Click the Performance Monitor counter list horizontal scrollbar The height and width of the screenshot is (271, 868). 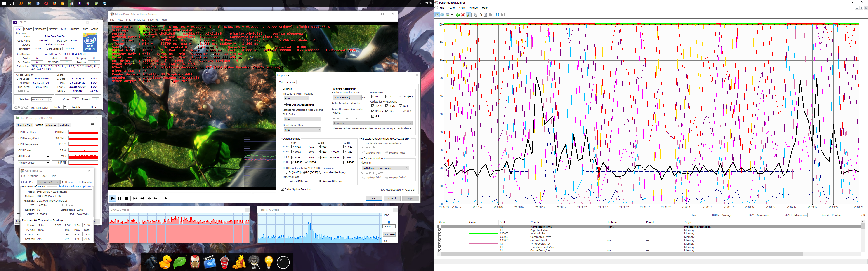[x=649, y=254]
